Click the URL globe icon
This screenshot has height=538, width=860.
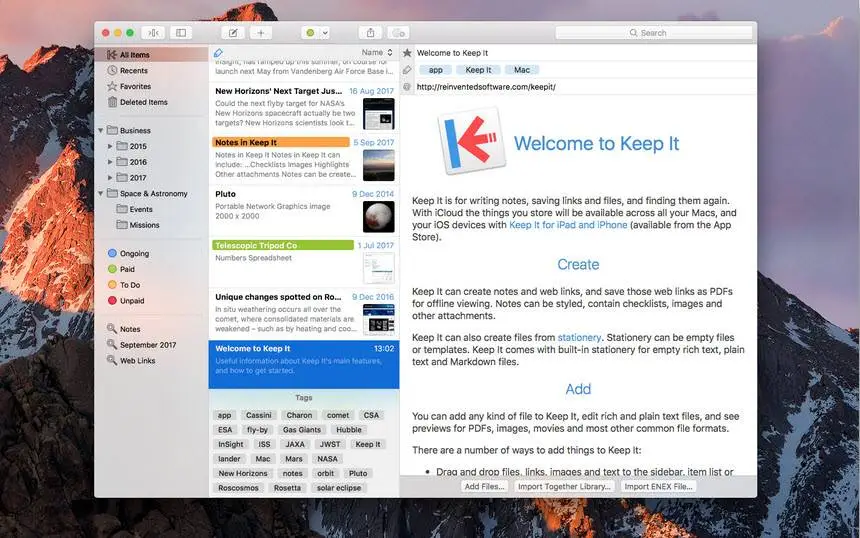tap(407, 87)
